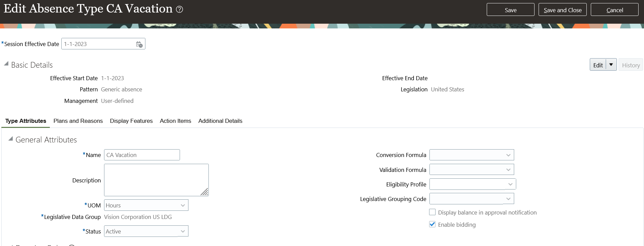Go to the Action Items tab
Image resolution: width=644 pixels, height=246 pixels.
(x=176, y=121)
